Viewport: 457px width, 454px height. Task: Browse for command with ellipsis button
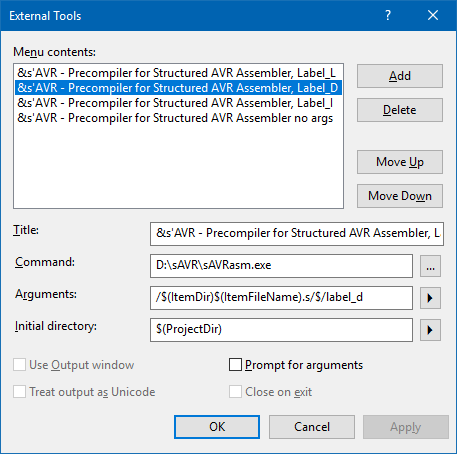pyautogui.click(x=430, y=266)
